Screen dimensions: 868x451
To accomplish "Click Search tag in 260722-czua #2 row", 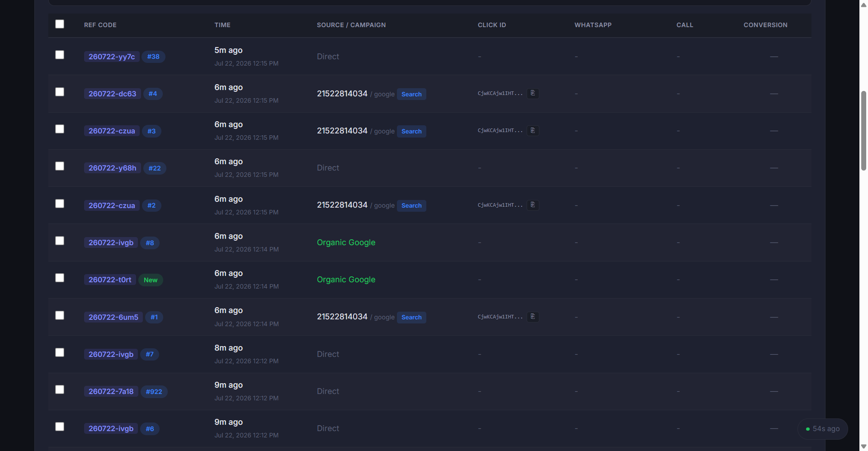I will pos(411,205).
